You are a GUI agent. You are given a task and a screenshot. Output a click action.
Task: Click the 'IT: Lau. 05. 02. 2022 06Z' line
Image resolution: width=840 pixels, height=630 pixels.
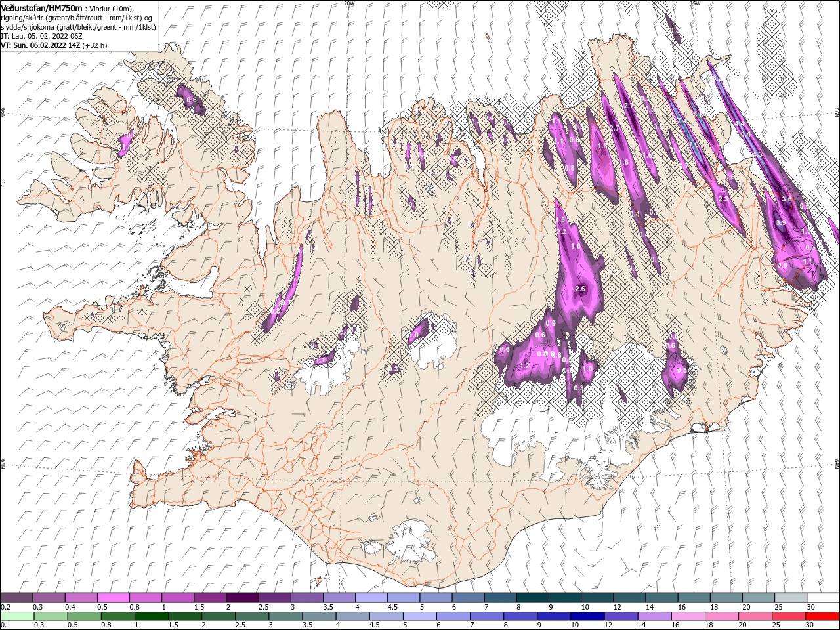(41, 36)
